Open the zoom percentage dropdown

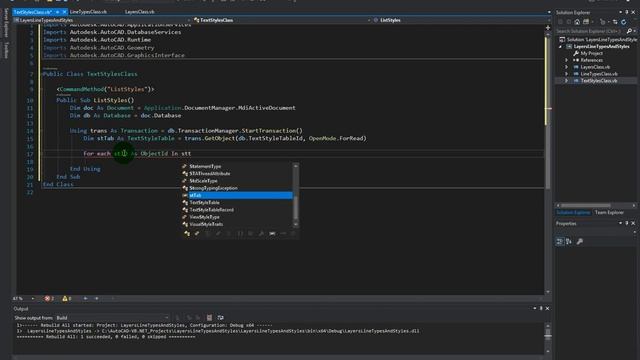click(x=33, y=298)
